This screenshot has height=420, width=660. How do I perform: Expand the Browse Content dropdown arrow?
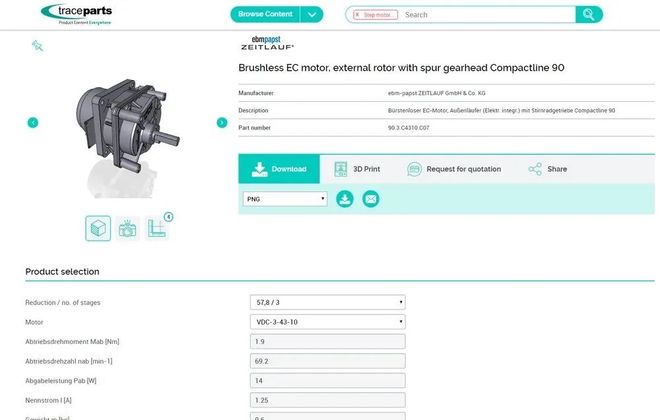point(312,14)
